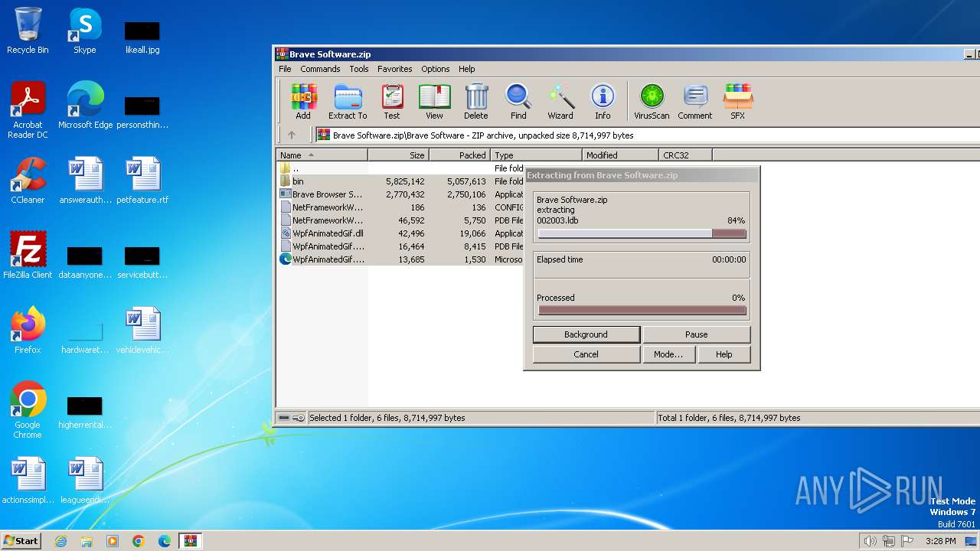Click the archive path address field
This screenshot has height=551, width=980.
point(648,135)
